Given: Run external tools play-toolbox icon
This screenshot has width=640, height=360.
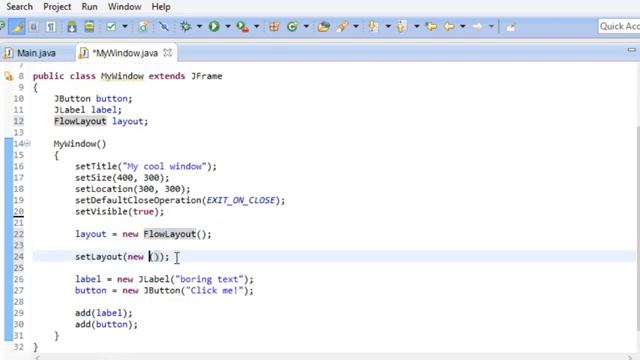Looking at the screenshot, I should (243, 27).
